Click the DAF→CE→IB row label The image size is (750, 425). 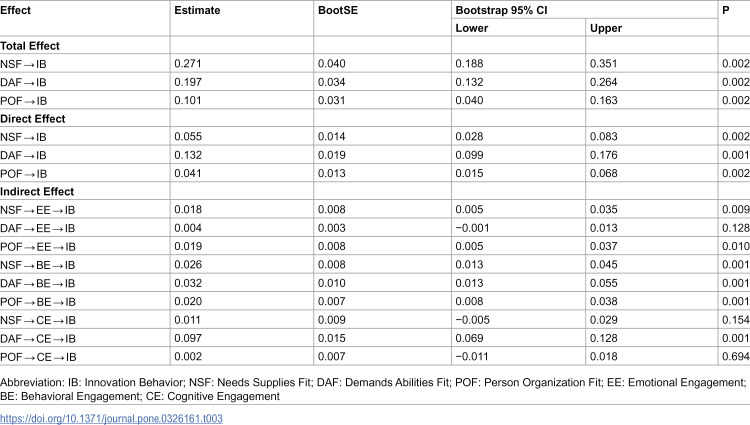[x=38, y=338]
